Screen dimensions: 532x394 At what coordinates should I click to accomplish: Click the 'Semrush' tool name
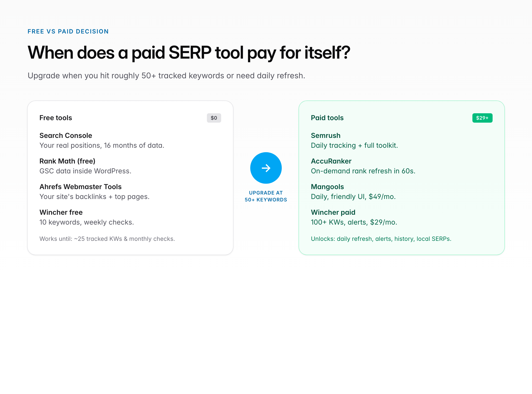[x=326, y=135]
